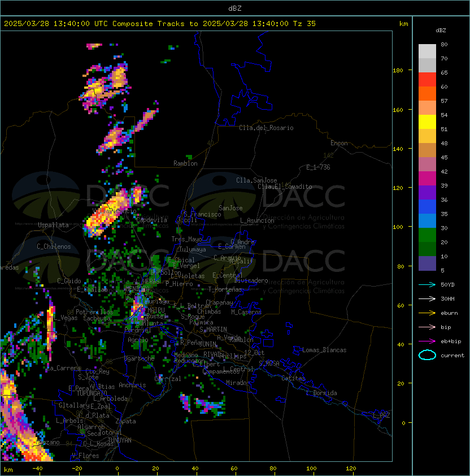Click the La_Carrera map label
The height and width of the screenshot is (476, 470).
[x=63, y=368]
